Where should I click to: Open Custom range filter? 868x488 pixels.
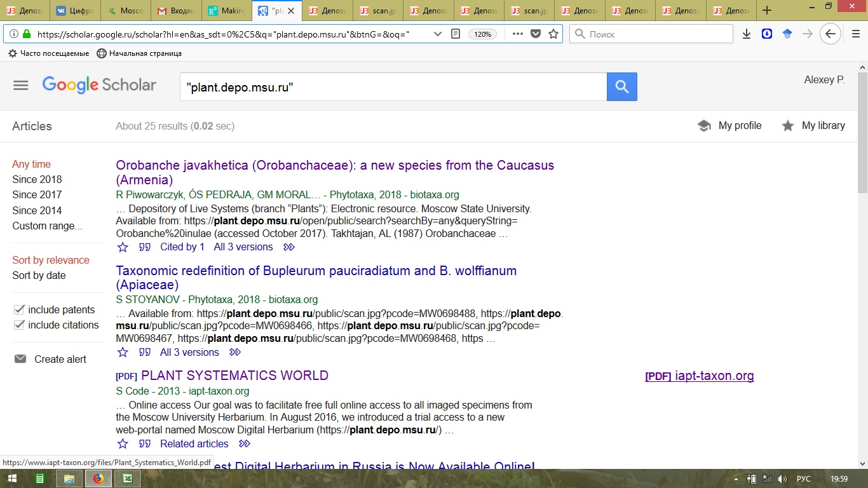click(47, 226)
